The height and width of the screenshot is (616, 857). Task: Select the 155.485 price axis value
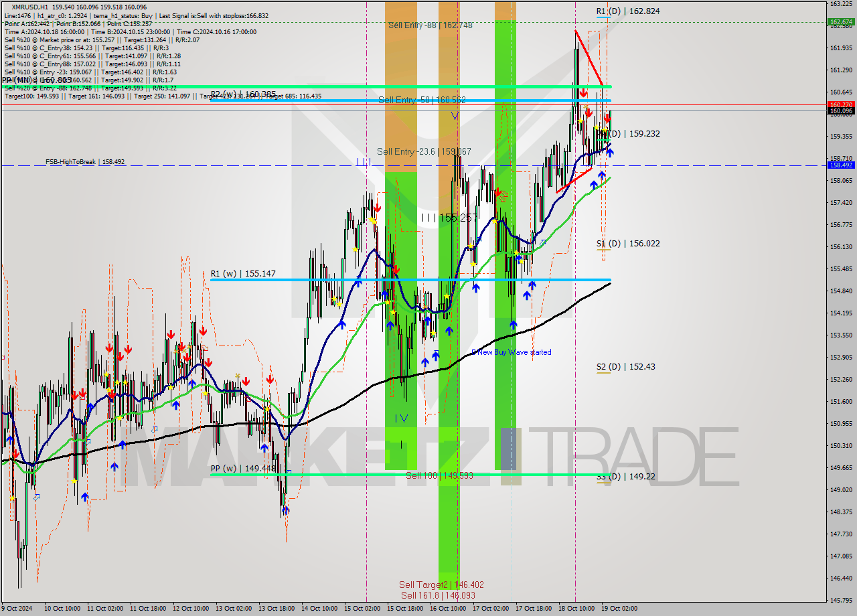pyautogui.click(x=841, y=269)
